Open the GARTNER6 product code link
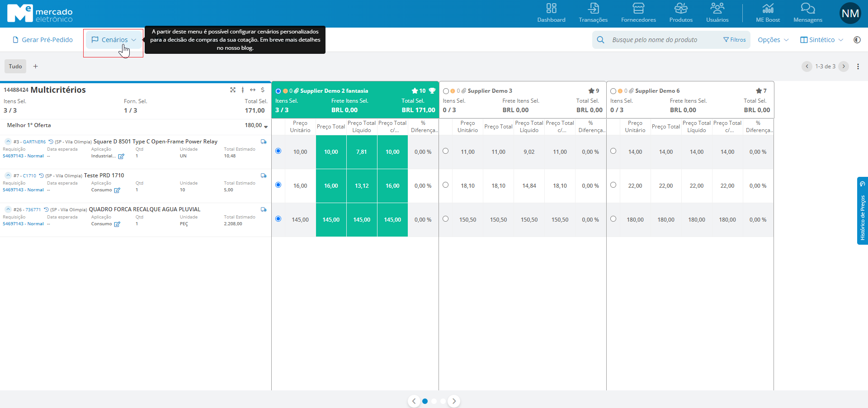The height and width of the screenshot is (408, 868). pyautogui.click(x=34, y=142)
